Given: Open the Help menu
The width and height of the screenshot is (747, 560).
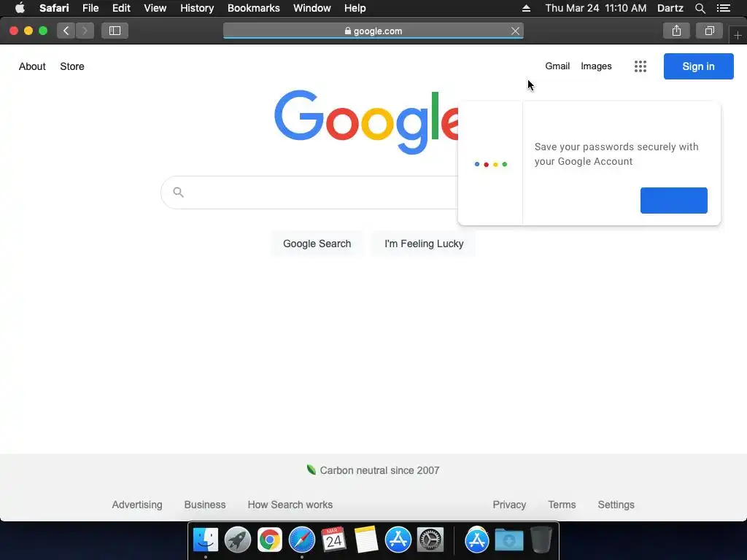Looking at the screenshot, I should (355, 8).
